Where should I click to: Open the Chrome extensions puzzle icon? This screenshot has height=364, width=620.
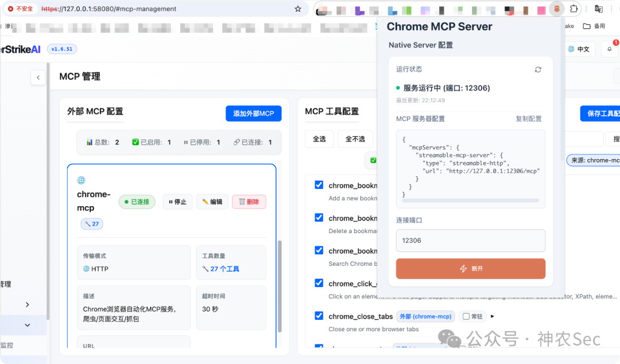(x=573, y=9)
